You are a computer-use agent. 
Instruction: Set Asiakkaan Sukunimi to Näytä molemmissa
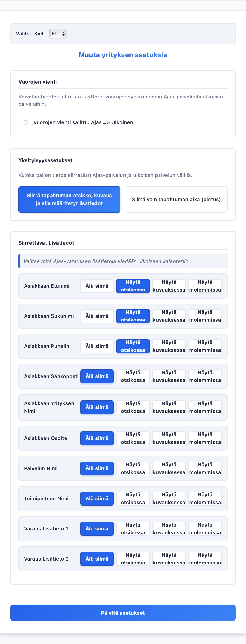pos(205,316)
